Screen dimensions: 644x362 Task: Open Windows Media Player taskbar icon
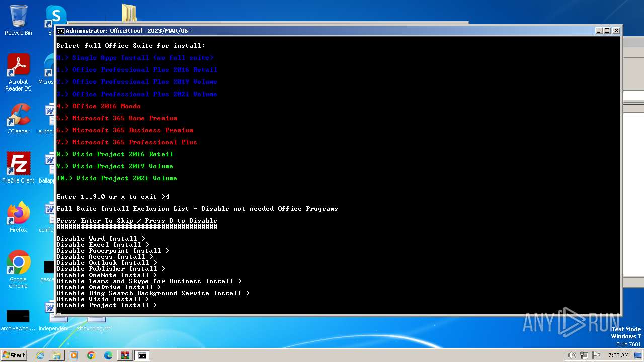pos(74,355)
